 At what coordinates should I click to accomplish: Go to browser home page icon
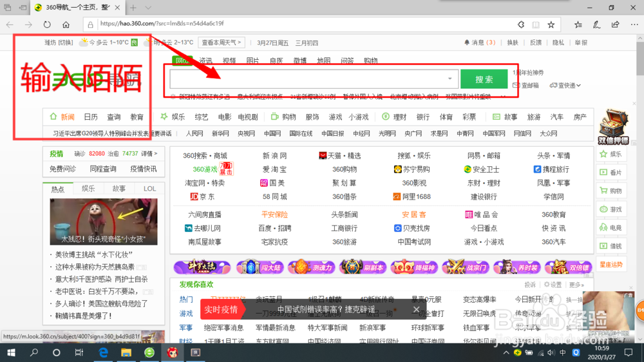66,24
